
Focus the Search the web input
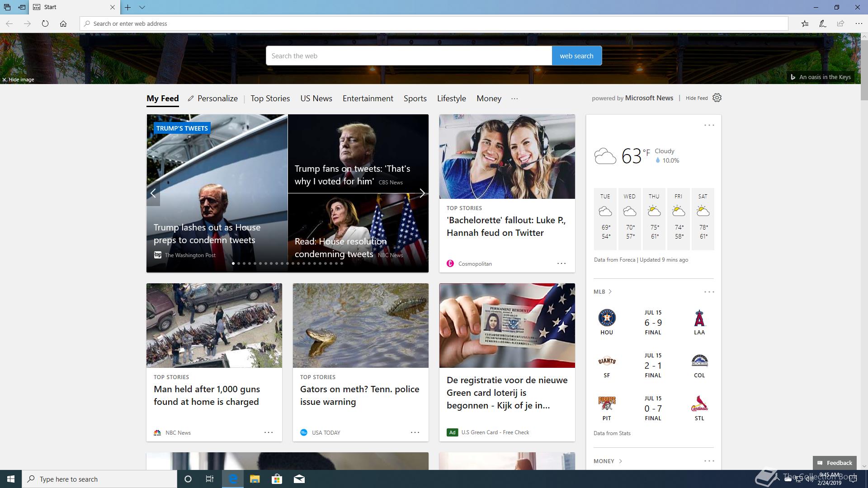click(x=409, y=56)
